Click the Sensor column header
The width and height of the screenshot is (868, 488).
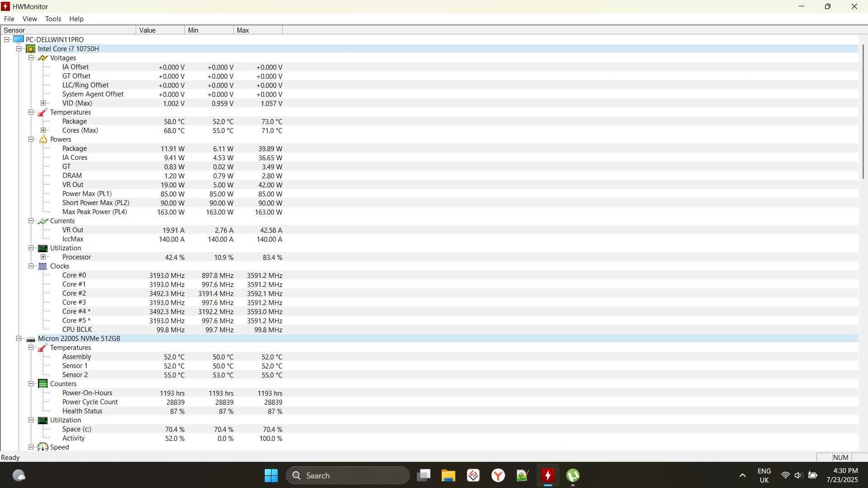tap(68, 30)
